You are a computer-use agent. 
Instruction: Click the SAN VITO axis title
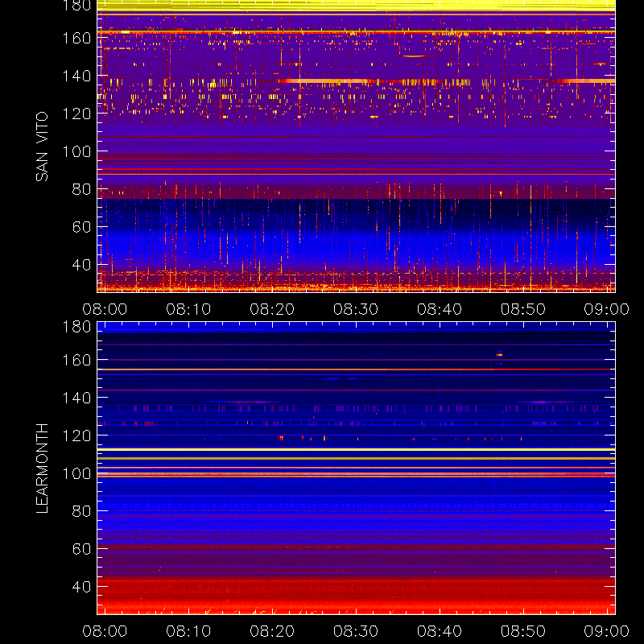coord(43,147)
